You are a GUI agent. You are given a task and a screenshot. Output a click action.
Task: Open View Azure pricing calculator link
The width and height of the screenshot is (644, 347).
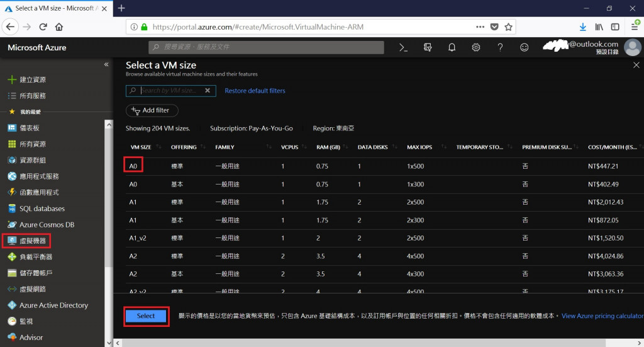[x=602, y=316]
